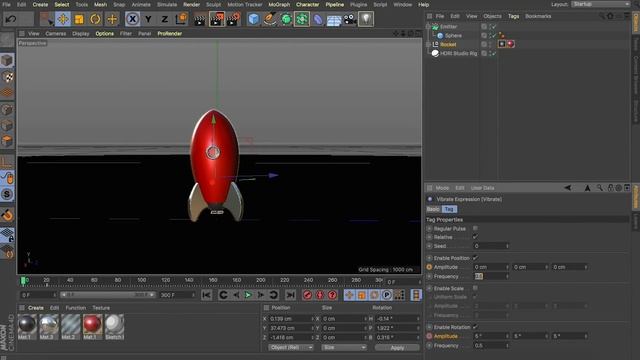This screenshot has height=360, width=640.
Task: Click the Apply button
Action: coord(397,347)
